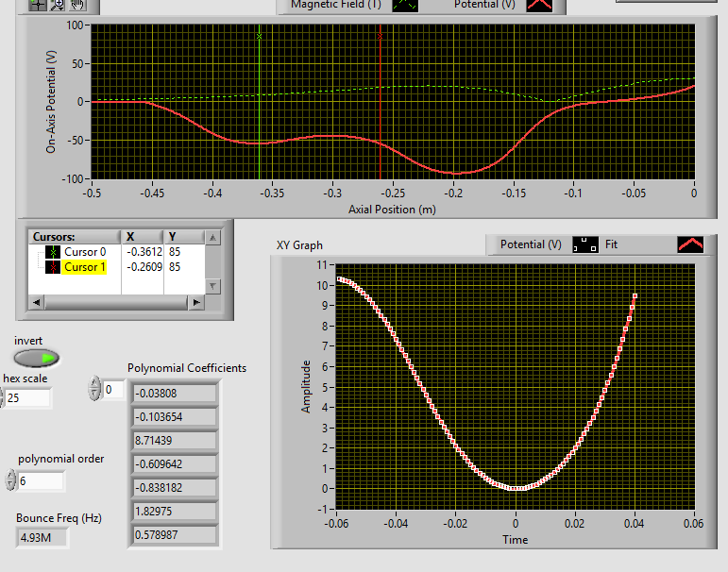This screenshot has height=572, width=728.
Task: Click the X column header in cursors table
Action: click(142, 236)
